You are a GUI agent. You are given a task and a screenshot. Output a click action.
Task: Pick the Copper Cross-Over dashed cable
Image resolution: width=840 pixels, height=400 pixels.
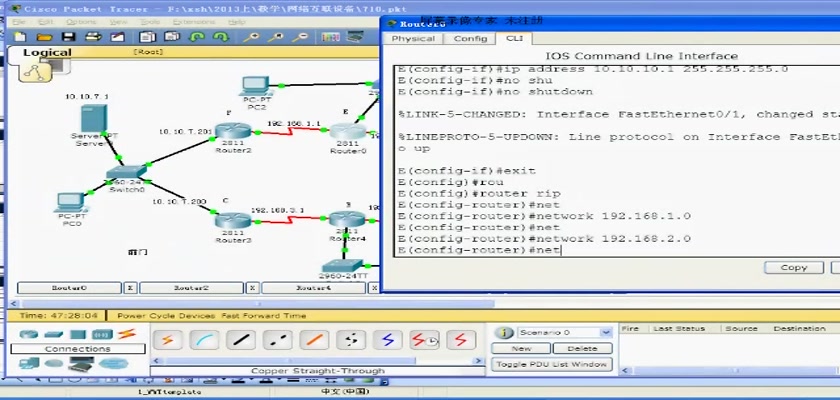click(278, 339)
